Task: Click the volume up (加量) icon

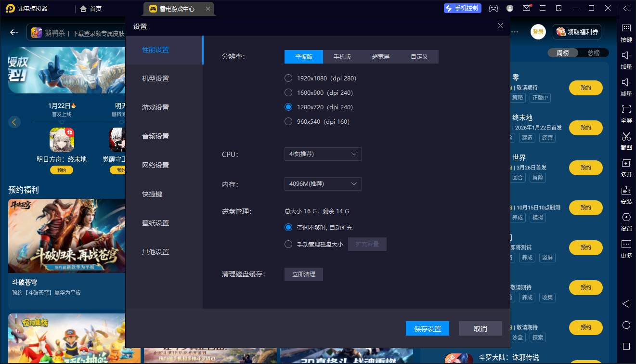Action: (x=626, y=55)
